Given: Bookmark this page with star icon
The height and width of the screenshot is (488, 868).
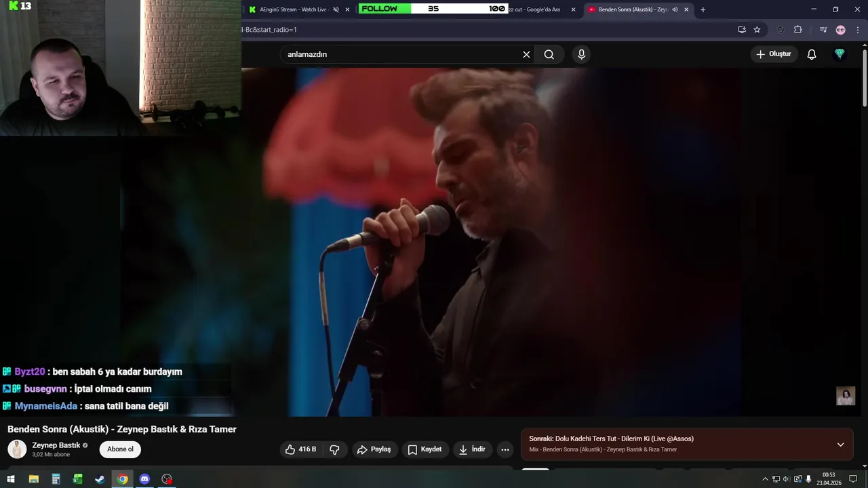Looking at the screenshot, I should coord(757,30).
